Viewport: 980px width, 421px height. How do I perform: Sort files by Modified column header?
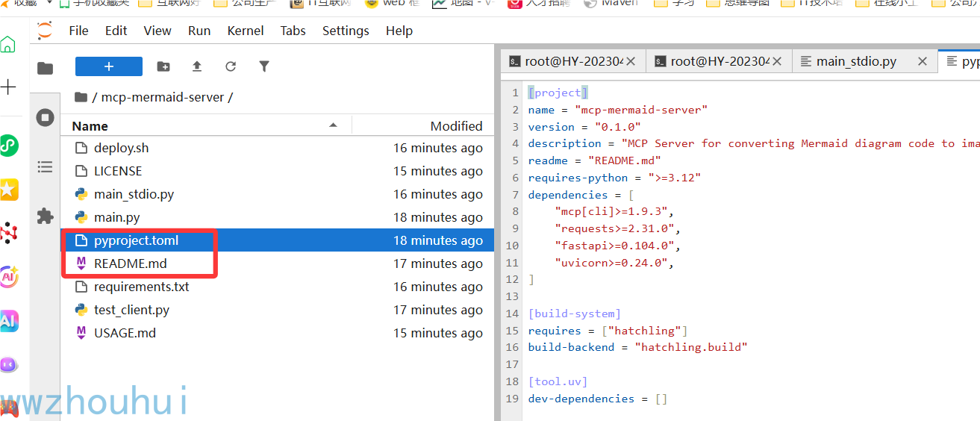[423, 125]
